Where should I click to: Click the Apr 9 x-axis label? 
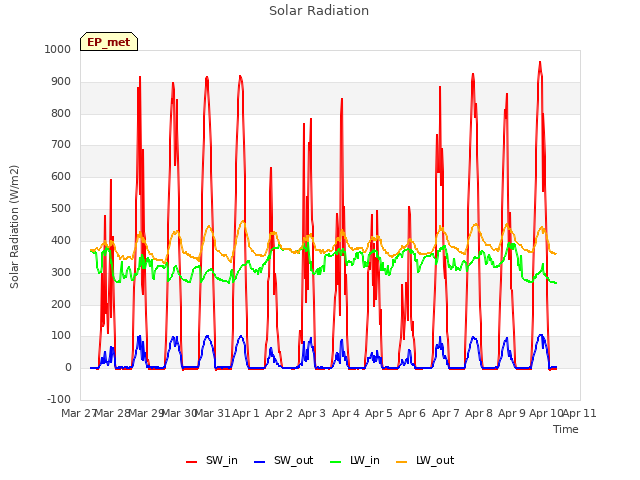(x=512, y=413)
